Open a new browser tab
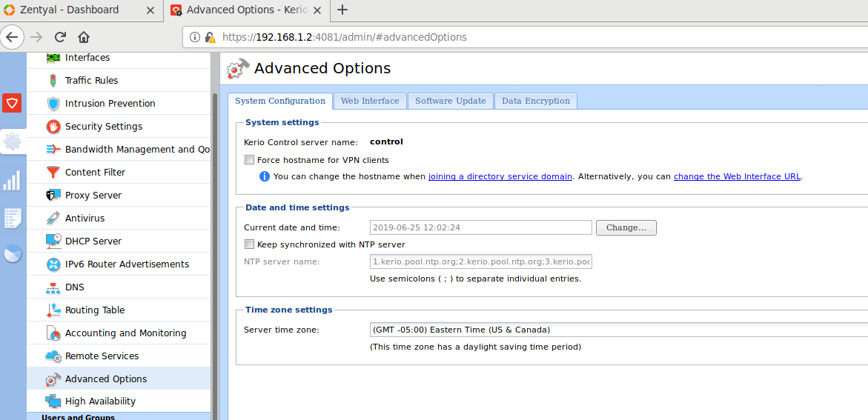Viewport: 868px width, 420px height. pos(342,10)
